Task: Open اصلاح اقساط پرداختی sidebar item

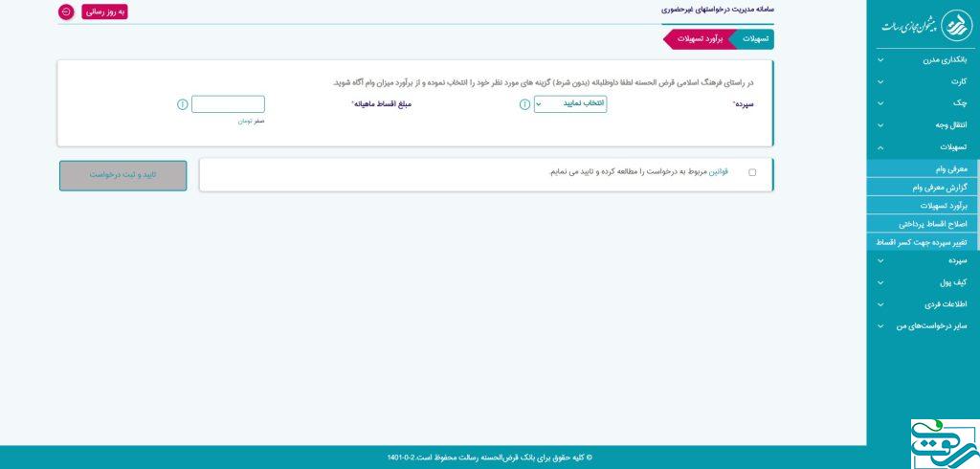Action: point(923,224)
